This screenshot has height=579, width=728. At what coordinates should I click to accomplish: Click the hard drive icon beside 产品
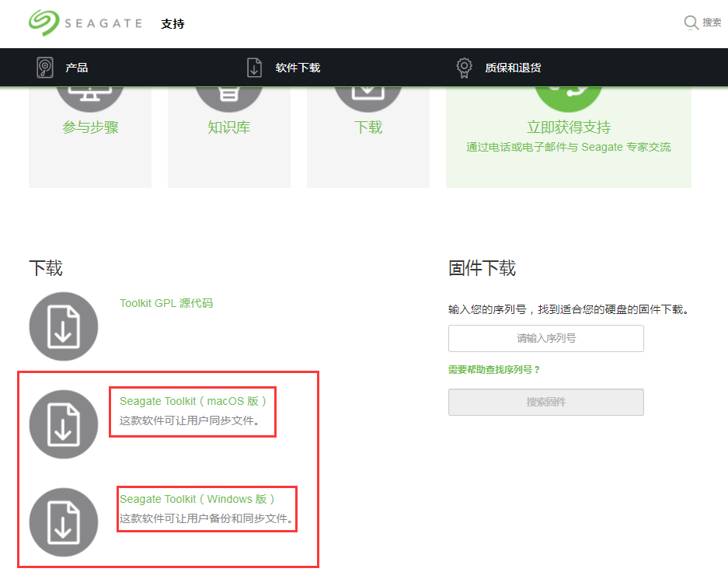point(45,68)
